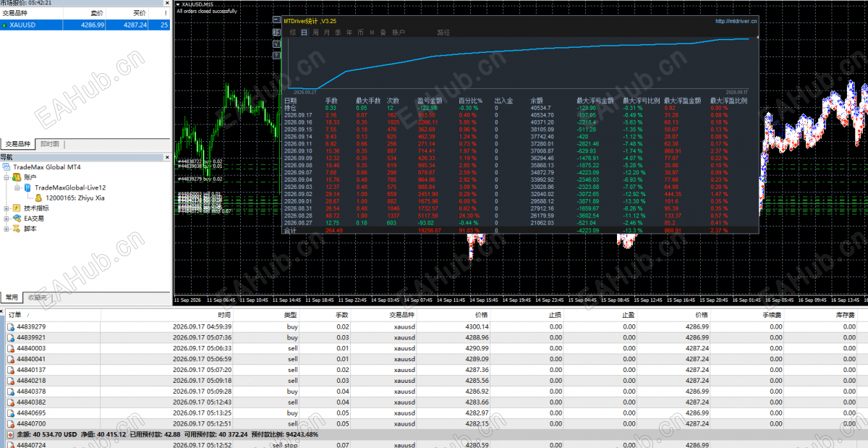Select the 周 weekly statistics view

[x=316, y=33]
